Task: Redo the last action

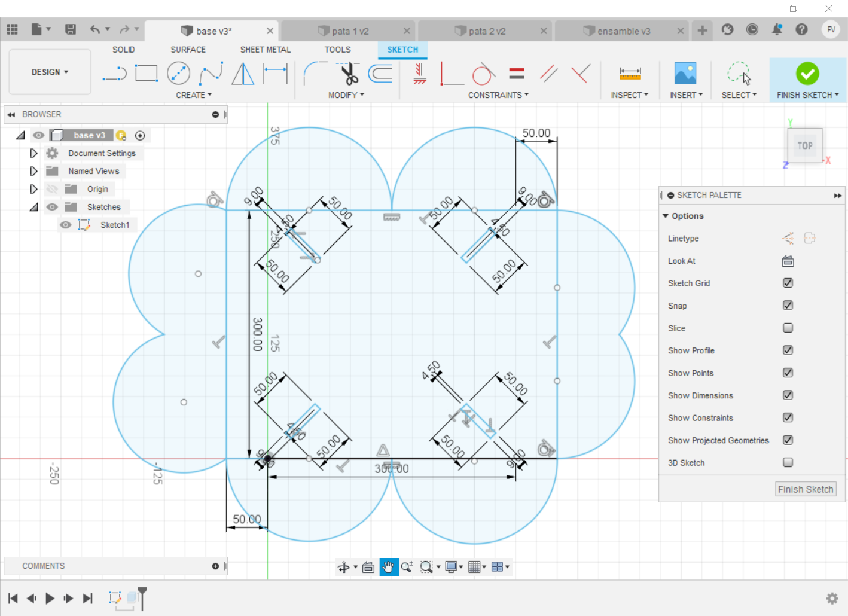Action: (x=124, y=29)
